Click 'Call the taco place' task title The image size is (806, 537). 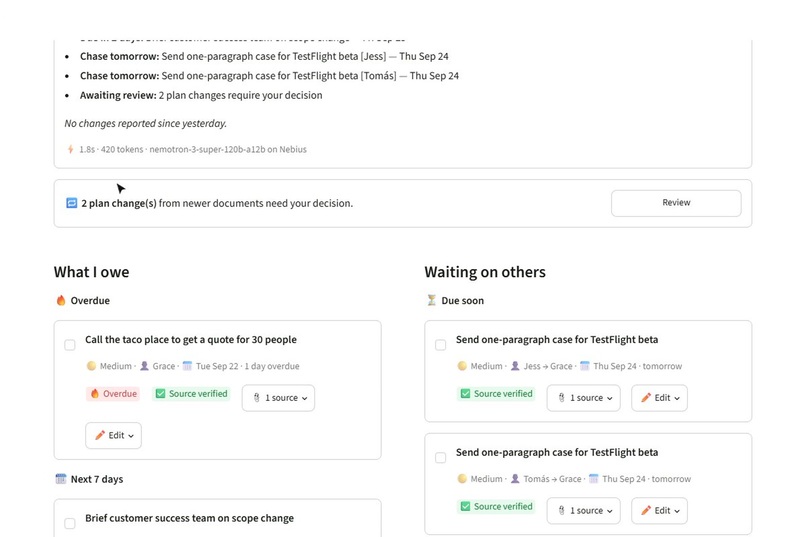pyautogui.click(x=191, y=340)
